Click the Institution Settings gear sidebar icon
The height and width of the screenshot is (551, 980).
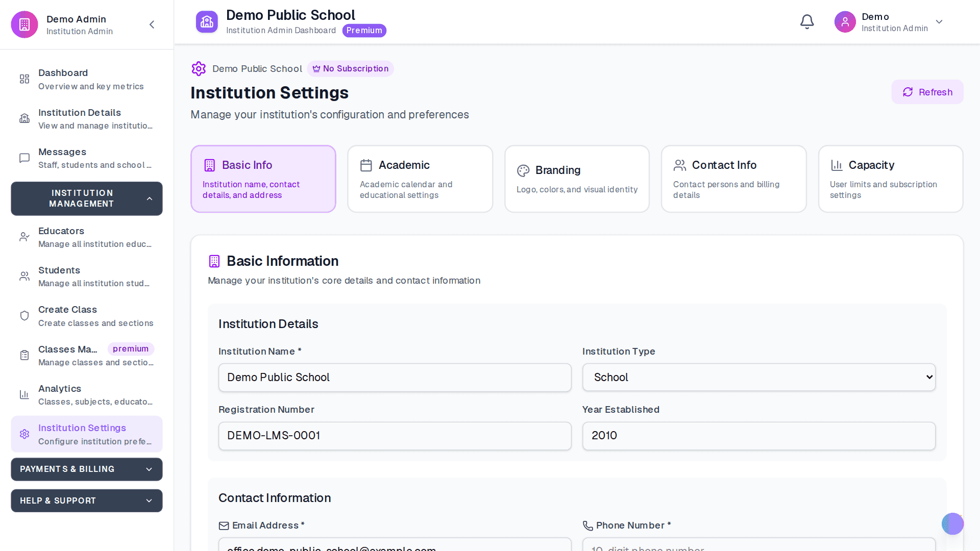tap(24, 434)
